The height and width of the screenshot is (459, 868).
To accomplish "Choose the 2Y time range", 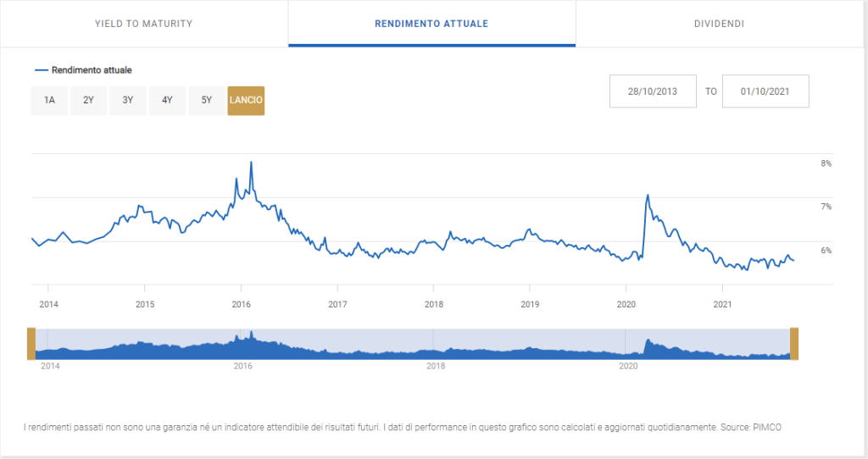I will 88,101.
